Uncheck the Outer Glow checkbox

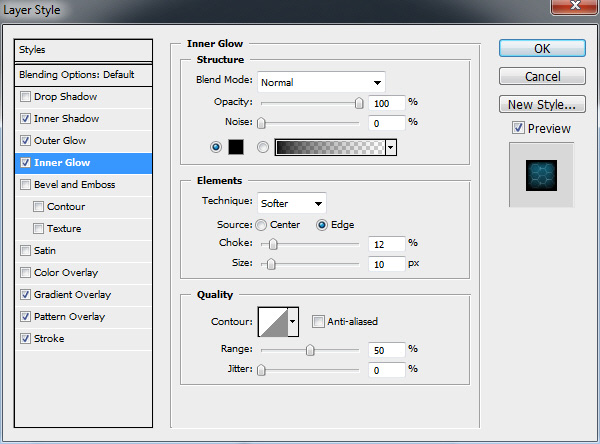[25, 140]
